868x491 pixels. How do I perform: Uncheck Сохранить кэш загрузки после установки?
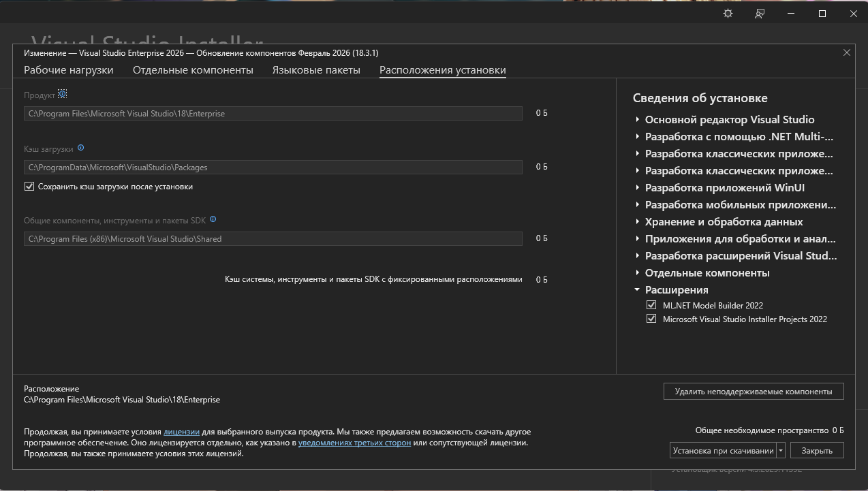click(29, 187)
